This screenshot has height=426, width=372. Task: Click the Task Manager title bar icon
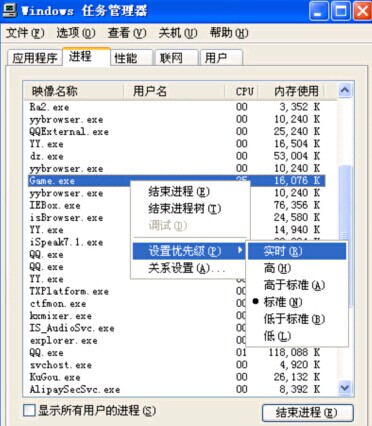[x=9, y=10]
